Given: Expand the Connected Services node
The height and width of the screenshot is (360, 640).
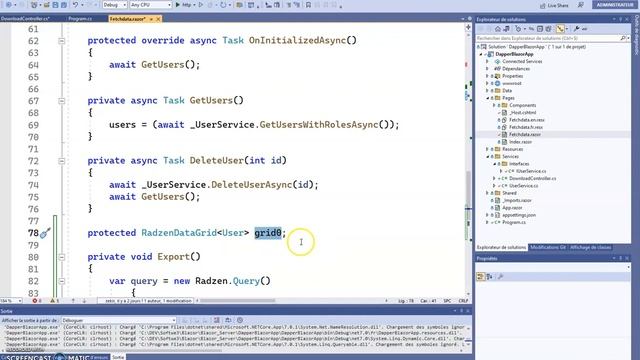Looking at the screenshot, I should coord(487,61).
